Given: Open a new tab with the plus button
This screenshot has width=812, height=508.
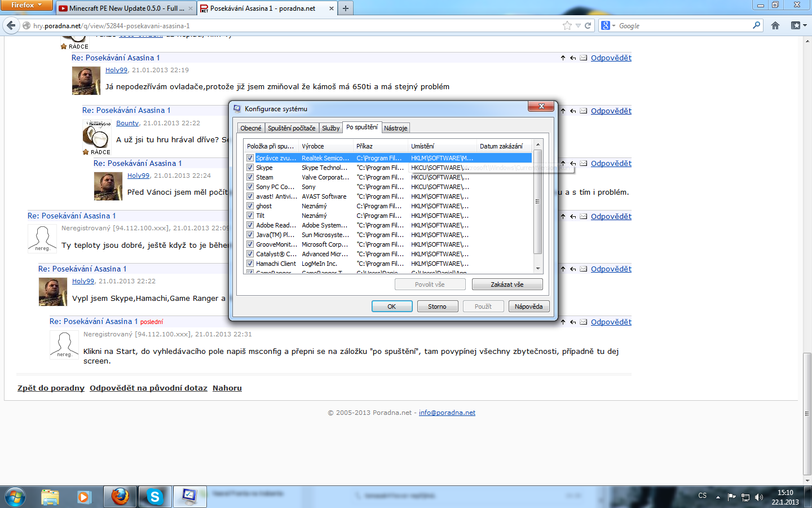Looking at the screenshot, I should coord(346,8).
